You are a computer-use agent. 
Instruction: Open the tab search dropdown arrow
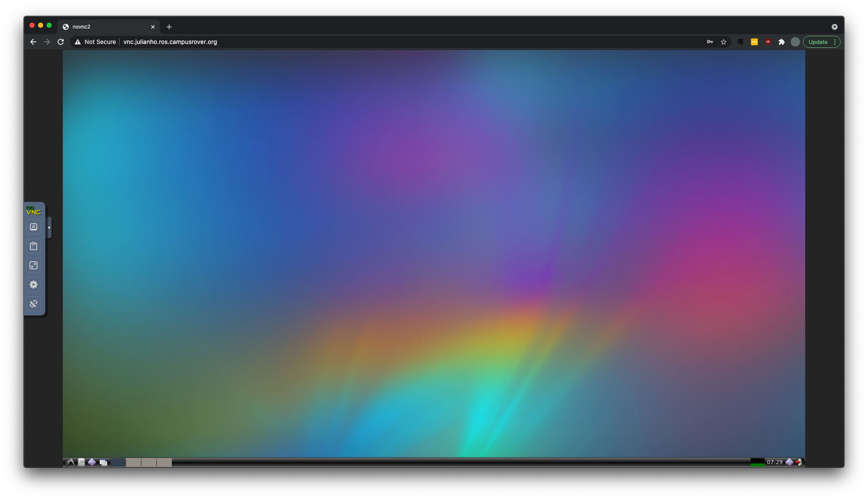coord(835,27)
